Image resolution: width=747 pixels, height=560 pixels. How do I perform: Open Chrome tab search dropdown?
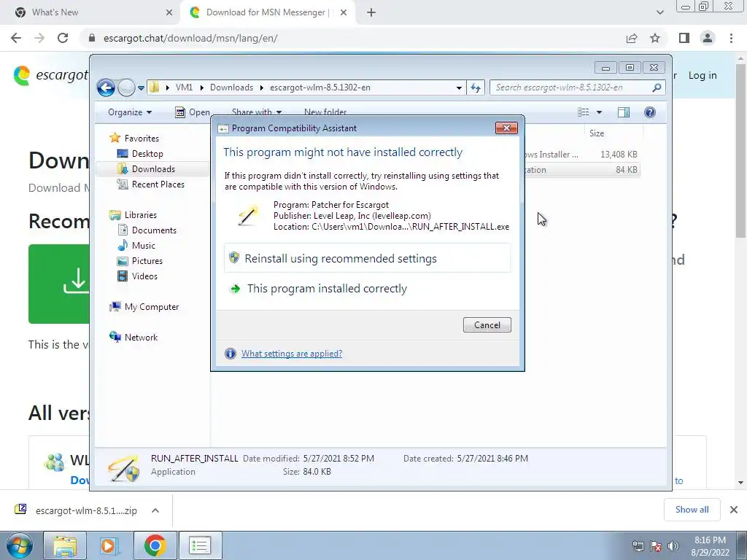[659, 12]
